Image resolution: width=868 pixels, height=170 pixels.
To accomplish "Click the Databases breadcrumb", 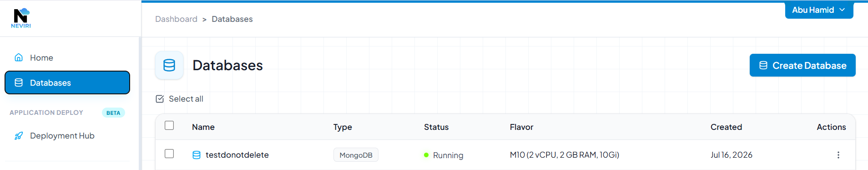I will coord(232,19).
